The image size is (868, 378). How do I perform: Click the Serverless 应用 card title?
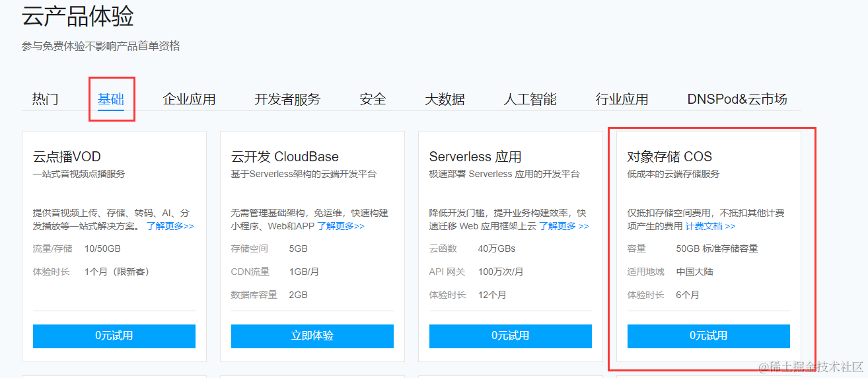point(476,157)
